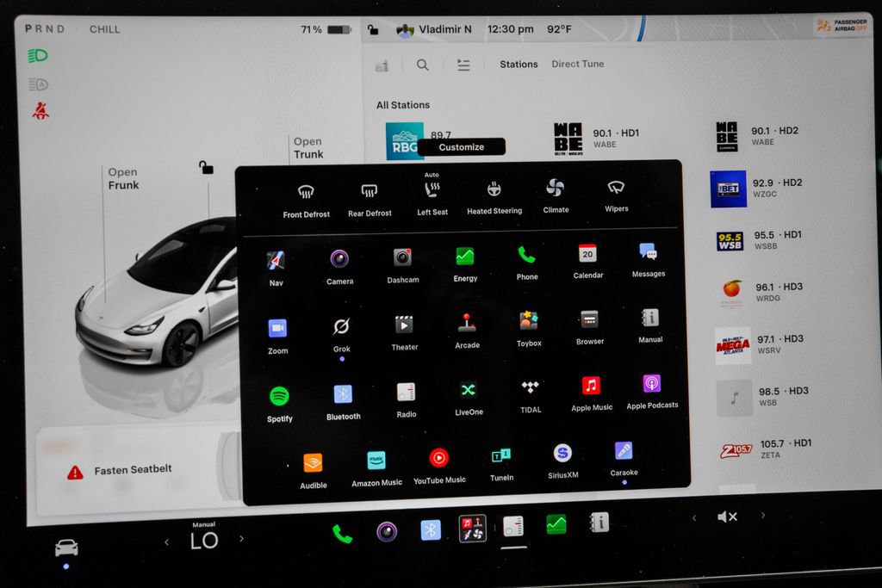The image size is (882, 588).
Task: Launch the Theater app
Action: point(405,331)
